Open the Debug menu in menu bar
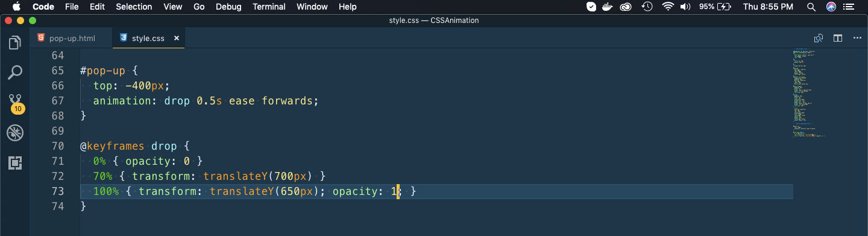This screenshot has height=236, width=868. [228, 7]
